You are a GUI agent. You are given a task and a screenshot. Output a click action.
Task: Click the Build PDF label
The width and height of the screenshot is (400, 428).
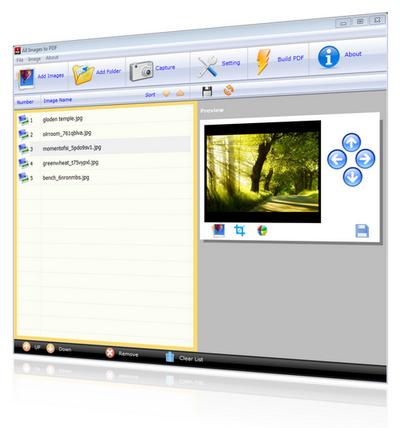[x=291, y=59]
